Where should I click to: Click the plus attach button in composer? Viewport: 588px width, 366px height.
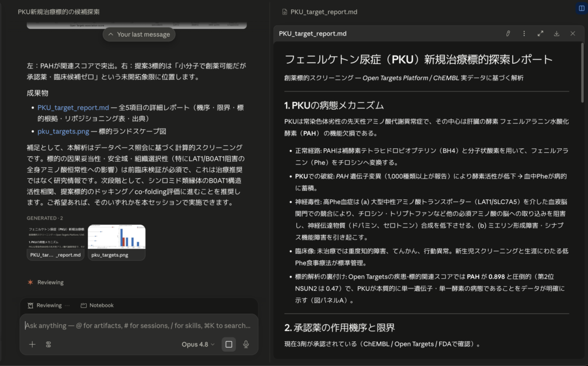32,344
